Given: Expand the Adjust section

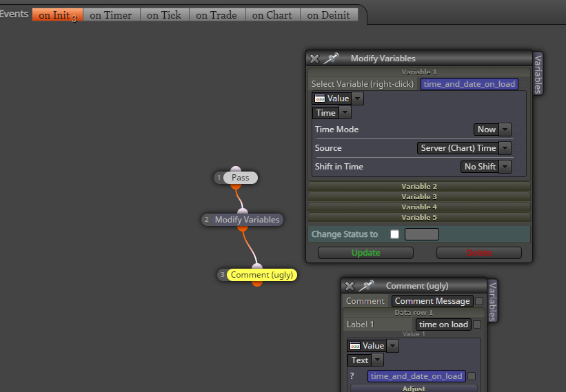Looking at the screenshot, I should tap(414, 389).
